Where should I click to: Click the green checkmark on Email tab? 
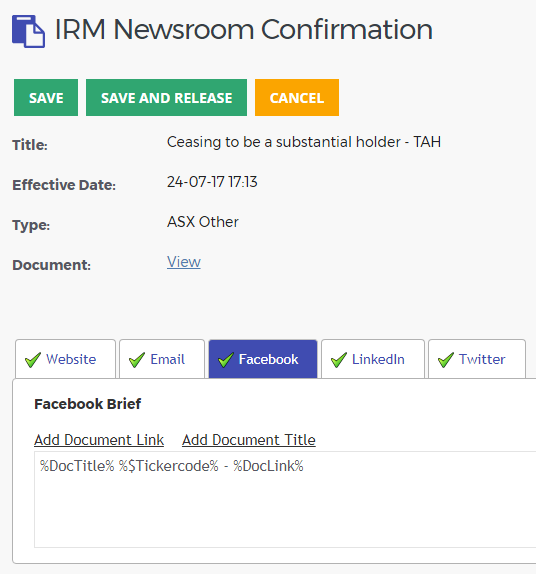coord(137,360)
